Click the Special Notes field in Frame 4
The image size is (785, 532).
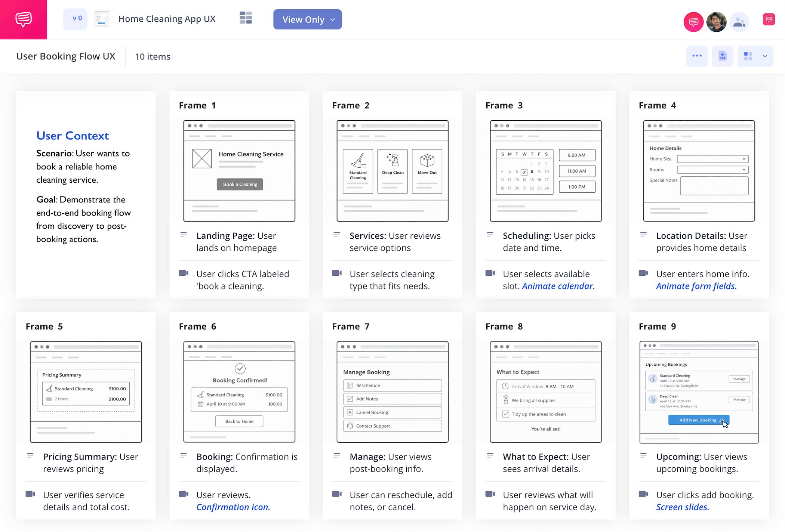(714, 186)
